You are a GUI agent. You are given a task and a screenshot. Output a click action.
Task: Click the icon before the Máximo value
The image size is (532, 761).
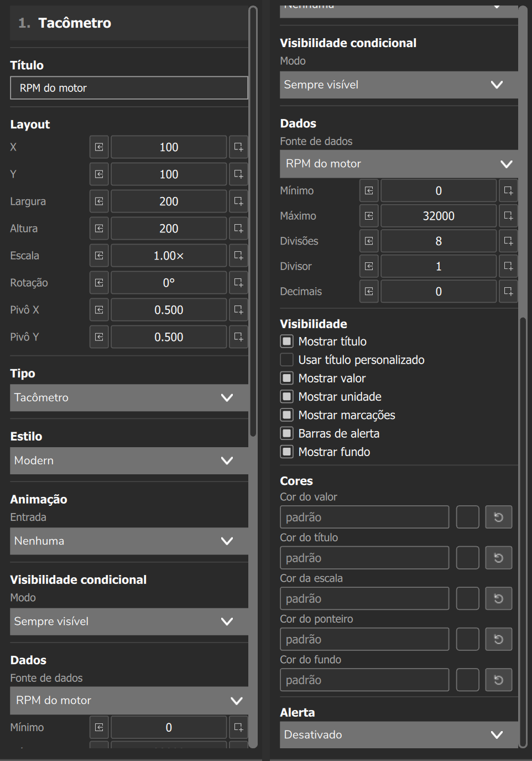(369, 216)
